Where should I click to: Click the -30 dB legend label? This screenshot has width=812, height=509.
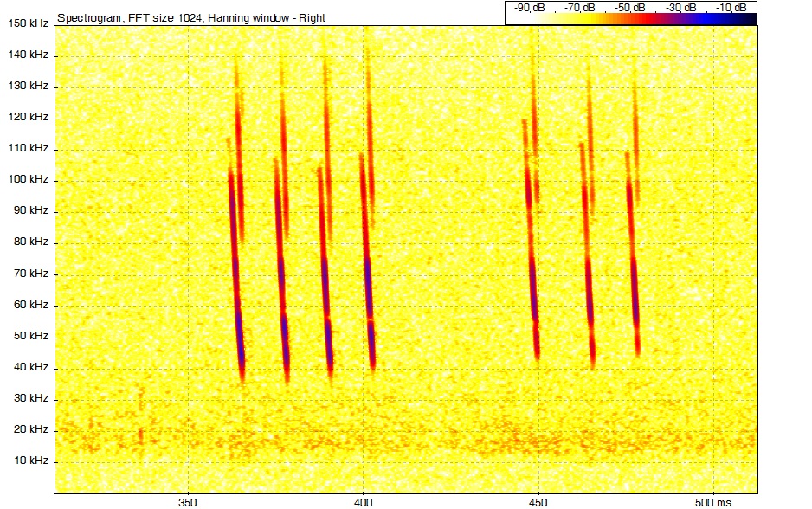pyautogui.click(x=680, y=8)
